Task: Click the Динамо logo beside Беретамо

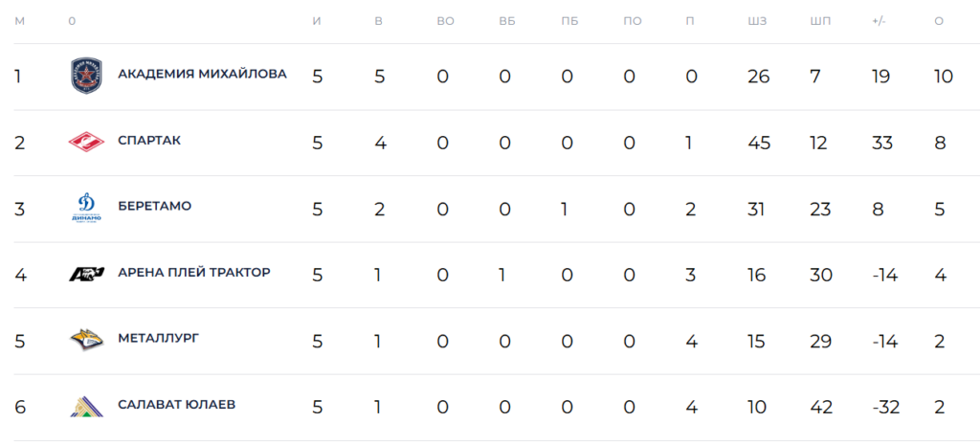Action: click(86, 208)
